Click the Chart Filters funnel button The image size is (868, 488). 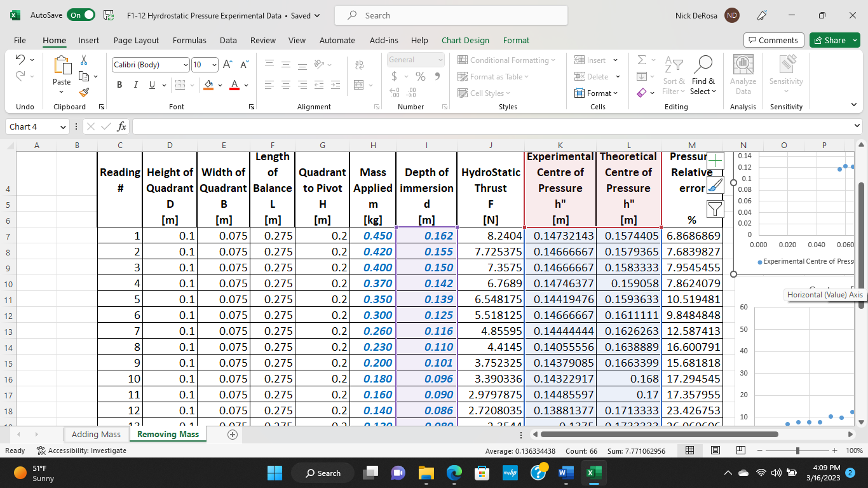click(x=715, y=208)
